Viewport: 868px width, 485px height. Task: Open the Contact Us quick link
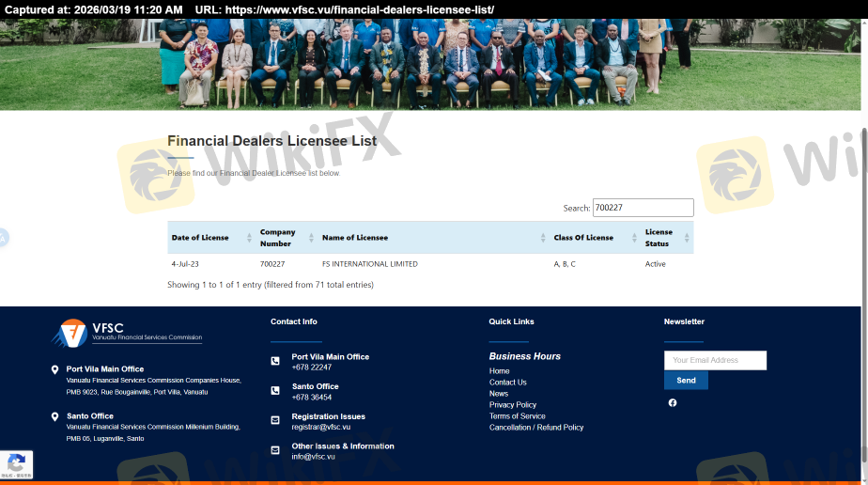507,383
